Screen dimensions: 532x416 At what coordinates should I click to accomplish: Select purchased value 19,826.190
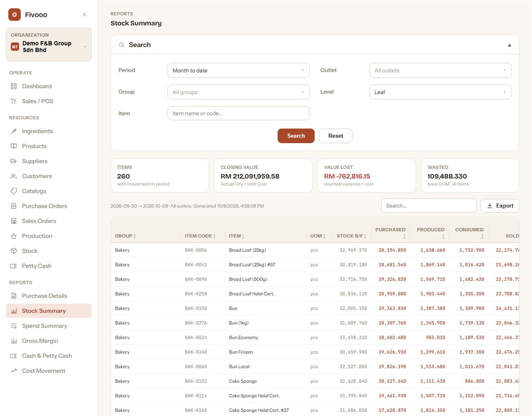point(392,367)
